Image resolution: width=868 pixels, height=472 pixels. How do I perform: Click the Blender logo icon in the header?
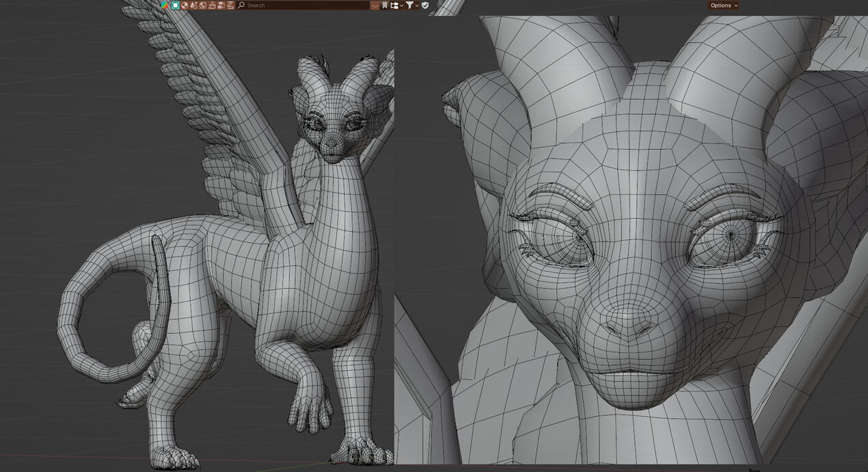[x=165, y=5]
